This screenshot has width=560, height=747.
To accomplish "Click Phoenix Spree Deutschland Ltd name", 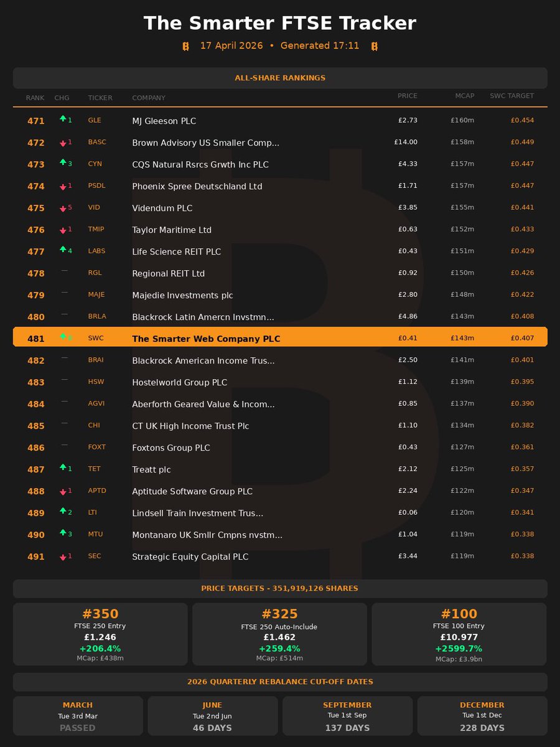I will (197, 187).
